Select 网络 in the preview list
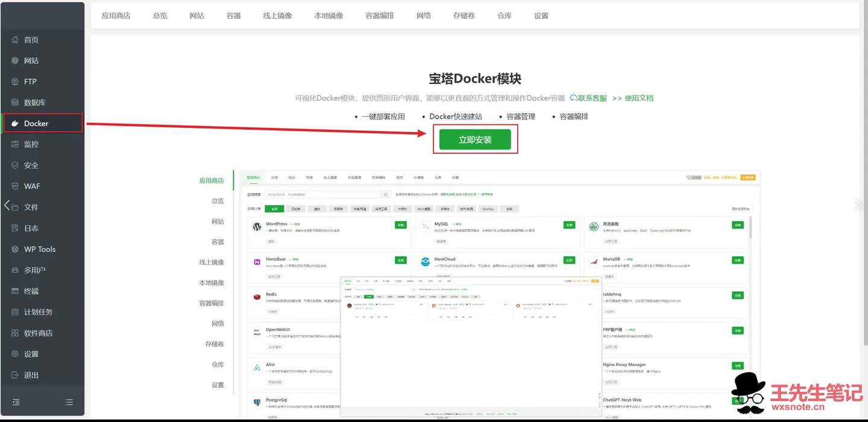The image size is (868, 422). 218,324
